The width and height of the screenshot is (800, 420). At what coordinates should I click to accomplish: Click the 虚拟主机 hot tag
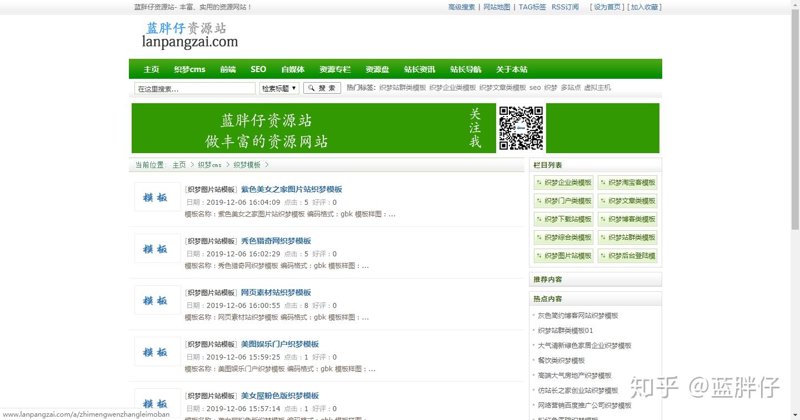pyautogui.click(x=597, y=88)
